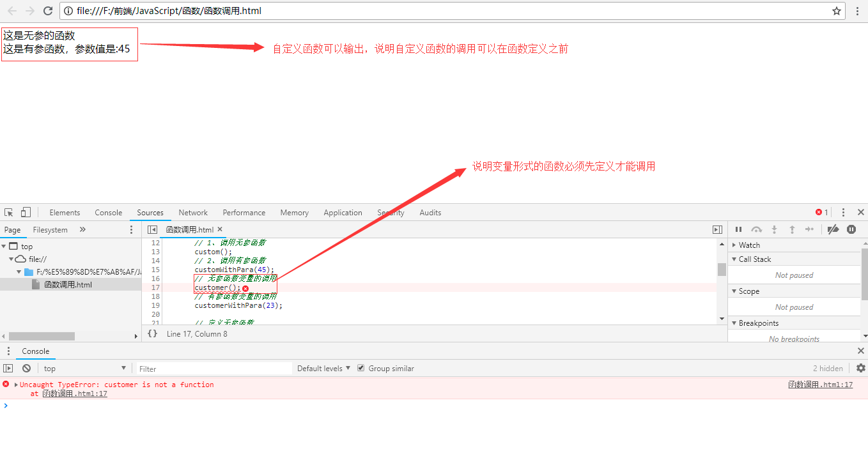Screen dimensions: 868x451
Task: Click the step icon in debugger toolbar
Action: coord(810,229)
